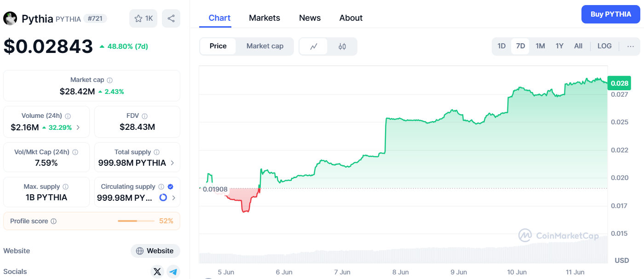
Task: Expand Total supply details chevron
Action: pyautogui.click(x=172, y=163)
